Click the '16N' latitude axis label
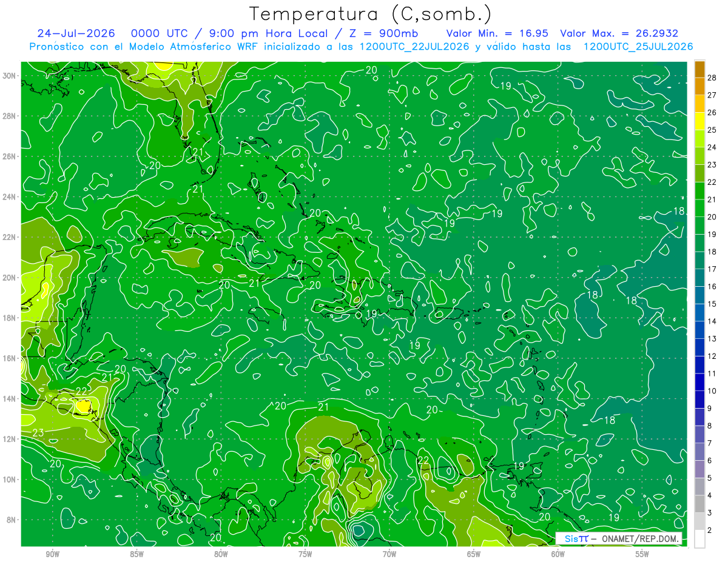Screen dimensions: 728x562 tap(10, 358)
